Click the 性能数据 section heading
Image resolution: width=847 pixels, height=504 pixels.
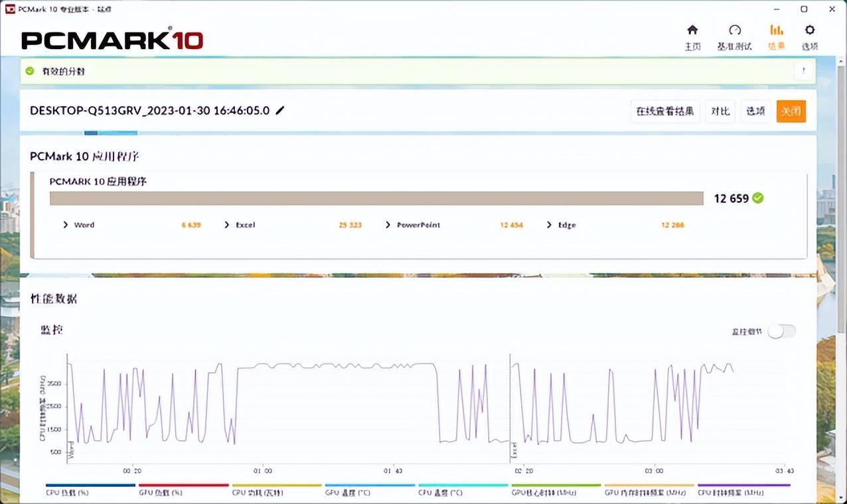[54, 298]
